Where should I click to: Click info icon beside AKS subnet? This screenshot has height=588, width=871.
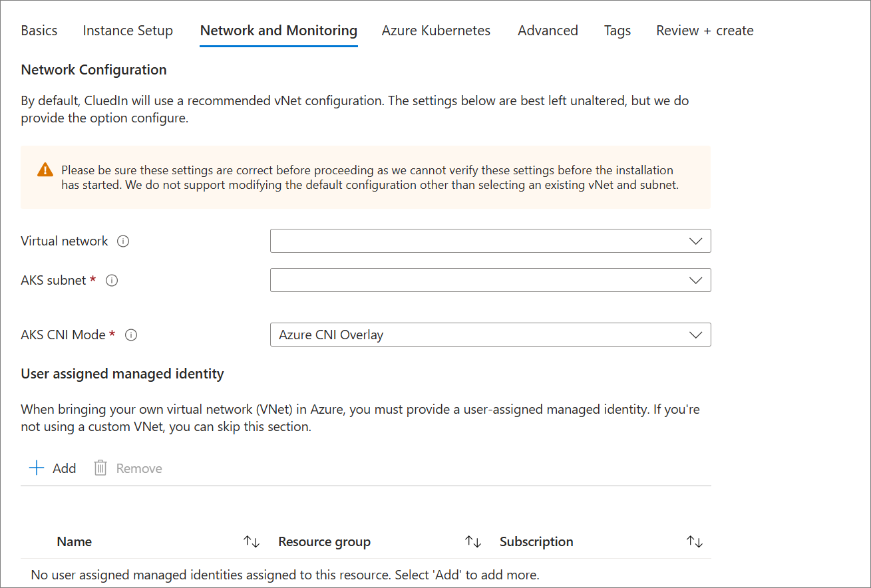pos(112,281)
